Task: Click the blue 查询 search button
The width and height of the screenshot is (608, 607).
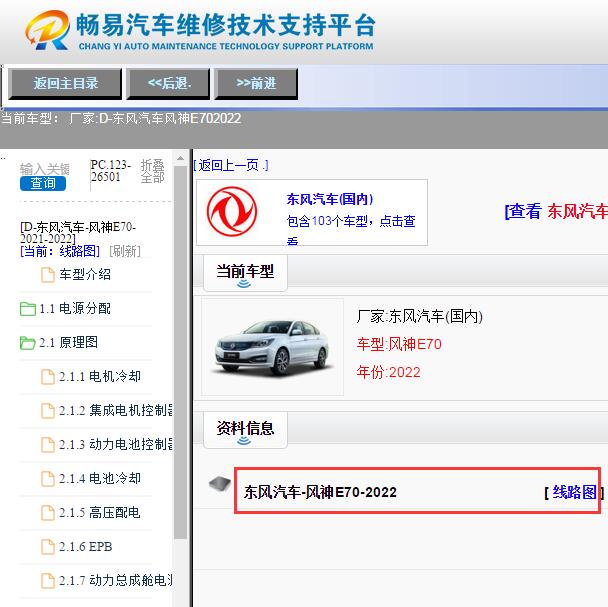Action: pos(43,183)
